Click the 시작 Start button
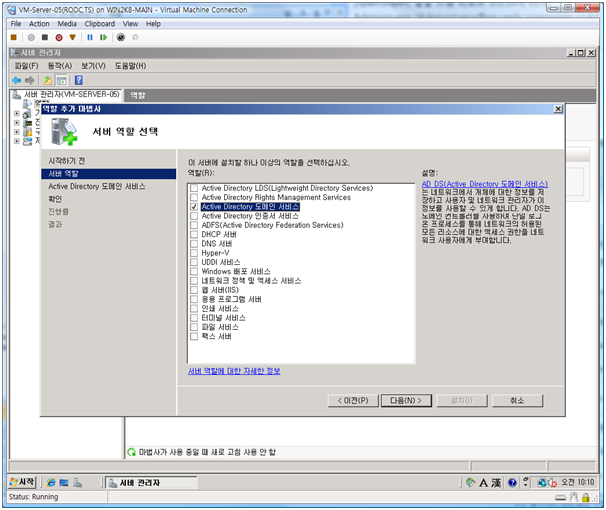This screenshot has height=510, width=606. coord(22,482)
